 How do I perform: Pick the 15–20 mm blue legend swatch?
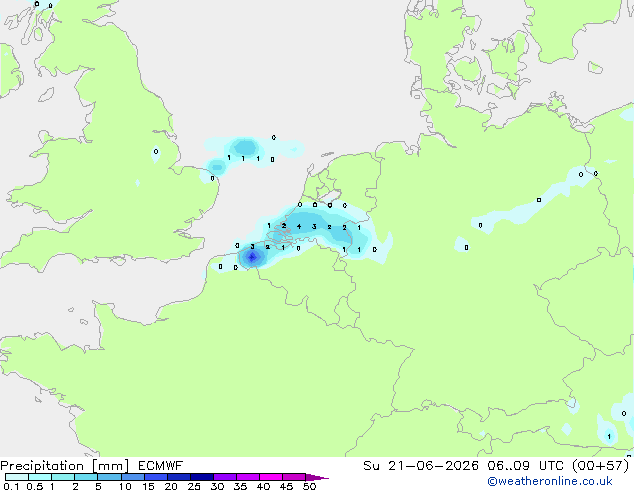[x=156, y=477]
